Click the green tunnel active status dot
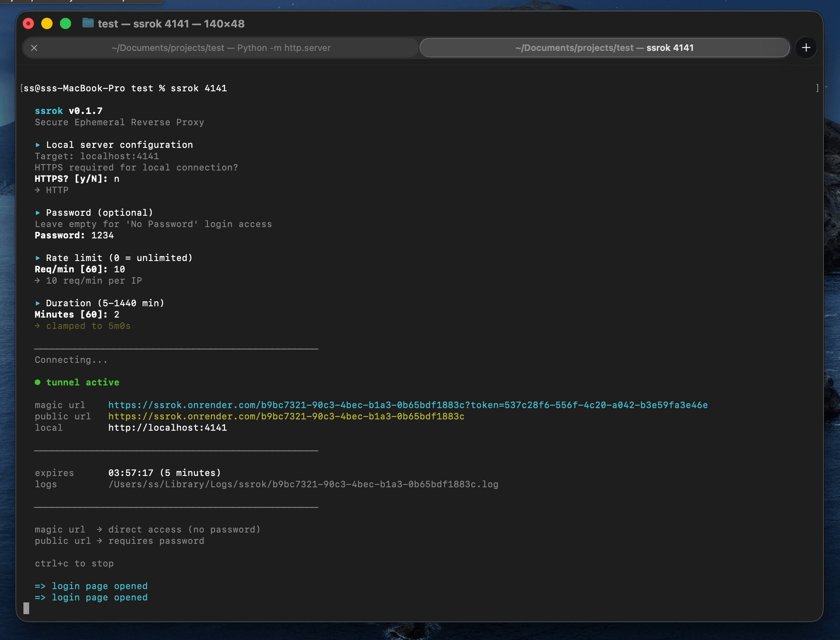840x640 pixels. [x=38, y=381]
